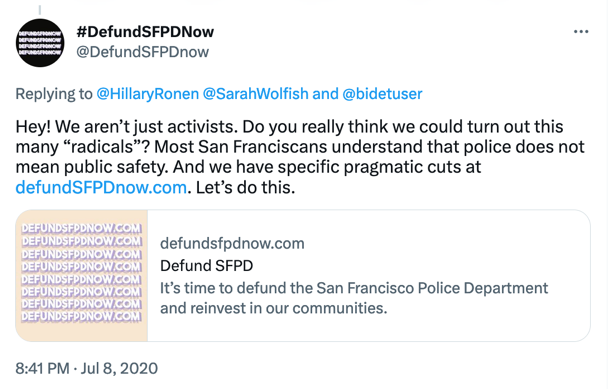The width and height of the screenshot is (611, 389).
Task: Click the tweet body text
Action: 300,157
